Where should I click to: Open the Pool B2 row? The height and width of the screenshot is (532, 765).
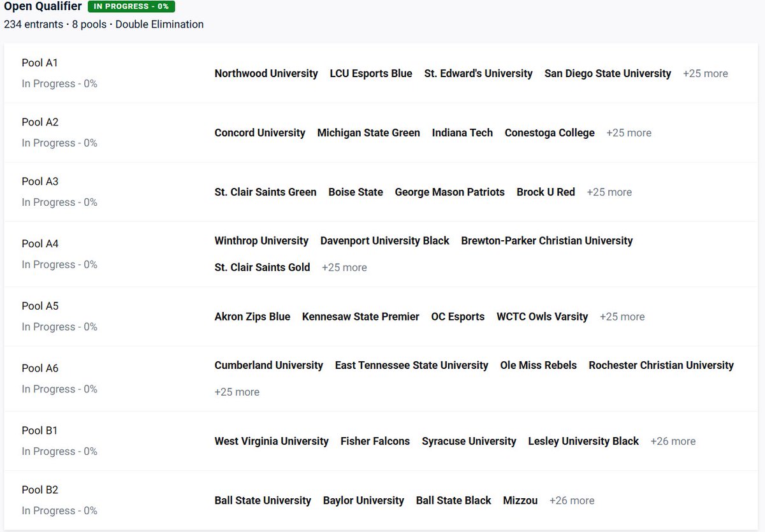381,500
